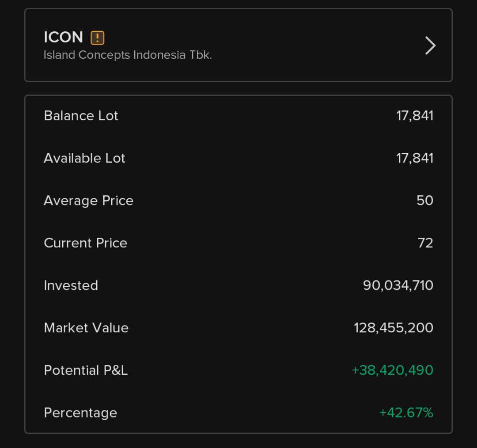This screenshot has width=477, height=448.
Task: Tap the ICON ticker symbol heading
Action: pos(63,37)
